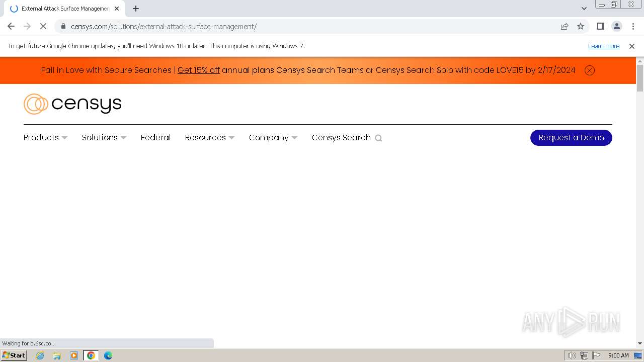
Task: Dismiss the orange promo banner
Action: tap(590, 70)
